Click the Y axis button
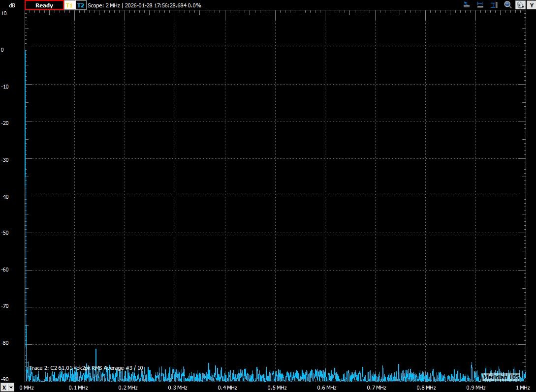Screen dimensions: 536x392 coord(532,5)
